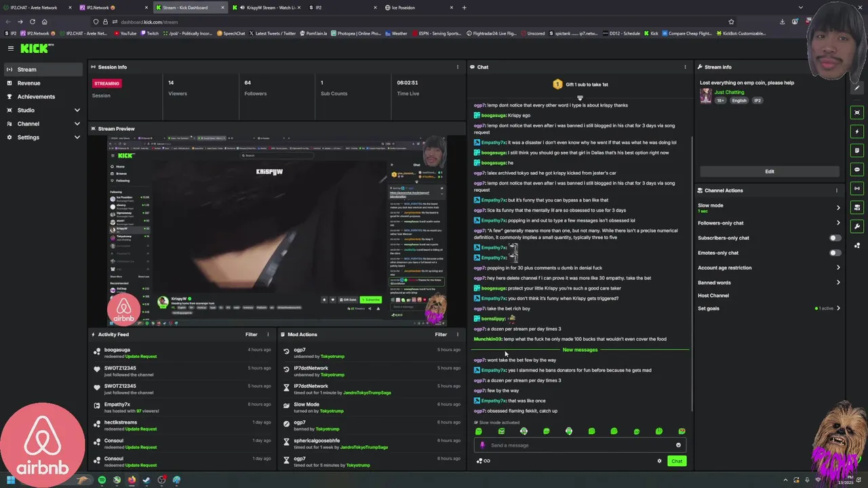Open Set goals options
Viewport: 868px width, 488px height.
769,308
